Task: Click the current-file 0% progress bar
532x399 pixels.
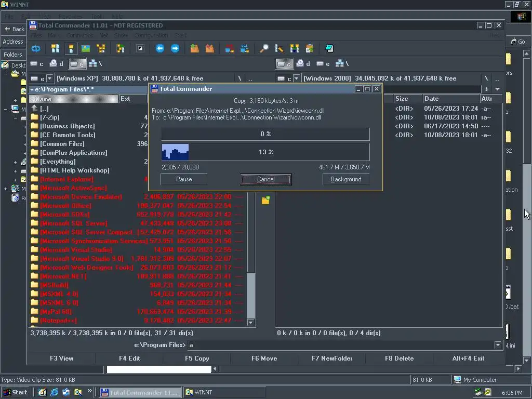Action: (x=265, y=134)
